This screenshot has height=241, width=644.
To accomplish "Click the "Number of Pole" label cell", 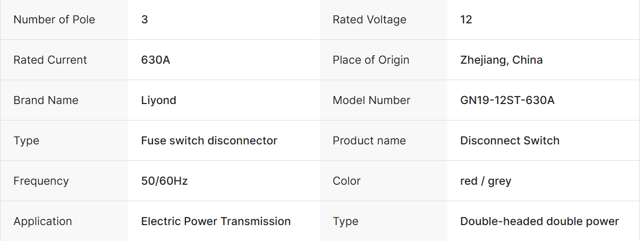I will coord(54,20).
